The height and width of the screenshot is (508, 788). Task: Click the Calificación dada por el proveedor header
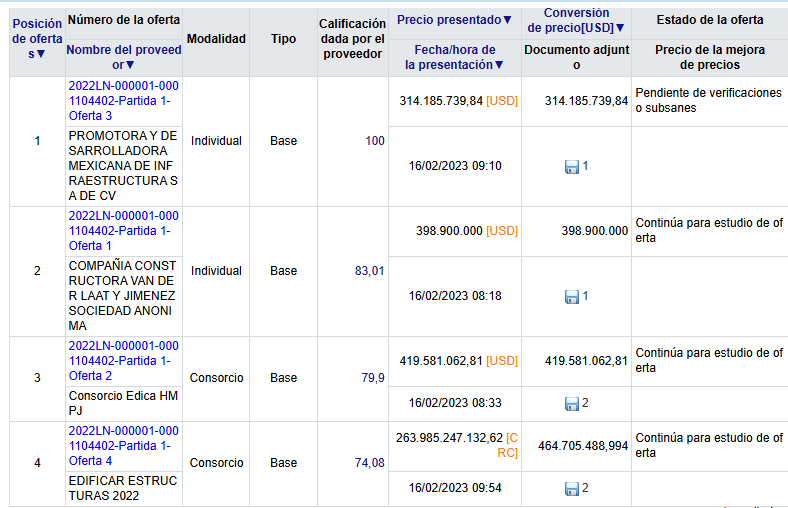352,39
